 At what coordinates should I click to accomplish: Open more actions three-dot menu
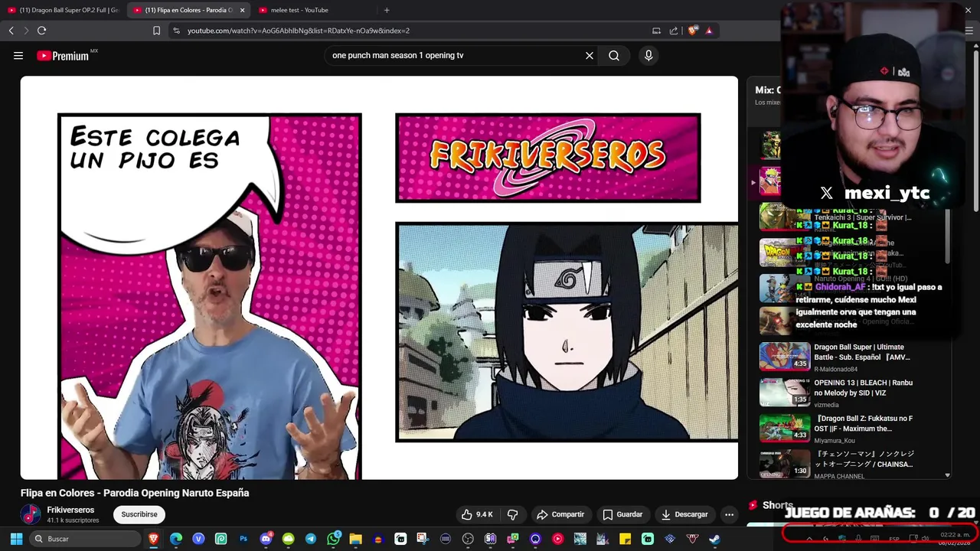pyautogui.click(x=729, y=514)
